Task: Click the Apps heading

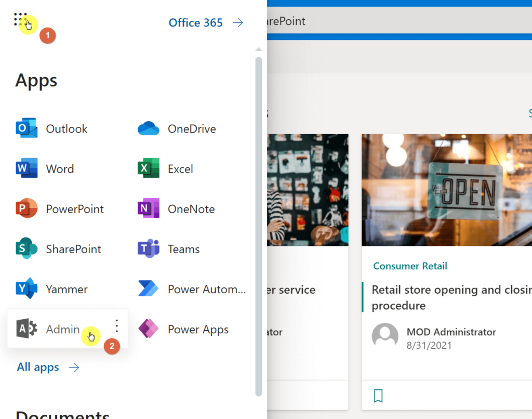Action: (x=36, y=81)
